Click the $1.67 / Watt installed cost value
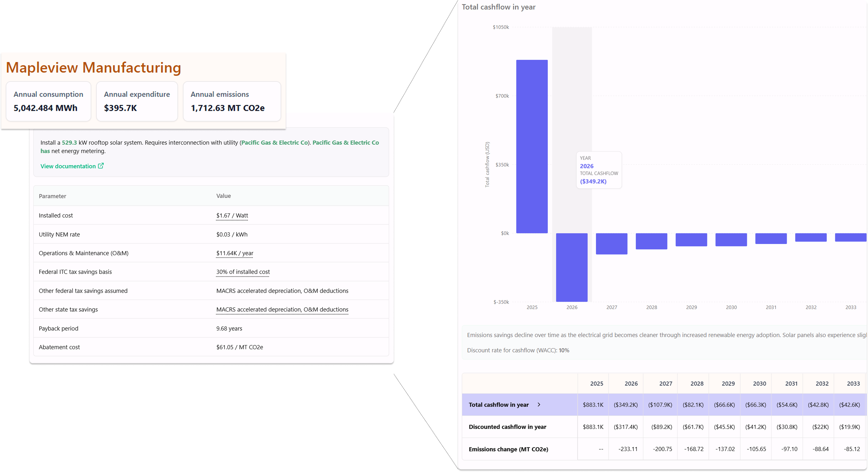Viewport: 868px width, 472px height. click(232, 215)
